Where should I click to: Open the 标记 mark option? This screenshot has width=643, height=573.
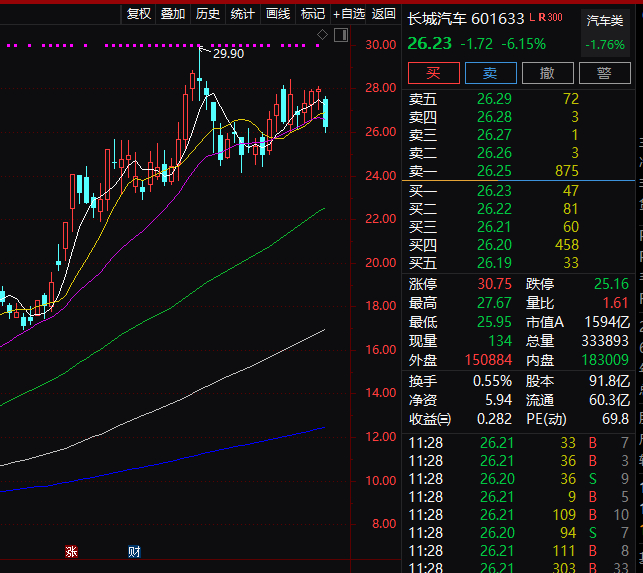(x=312, y=14)
